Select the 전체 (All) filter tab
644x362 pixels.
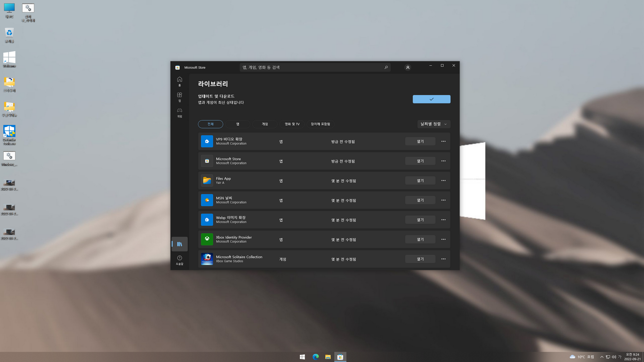click(211, 124)
